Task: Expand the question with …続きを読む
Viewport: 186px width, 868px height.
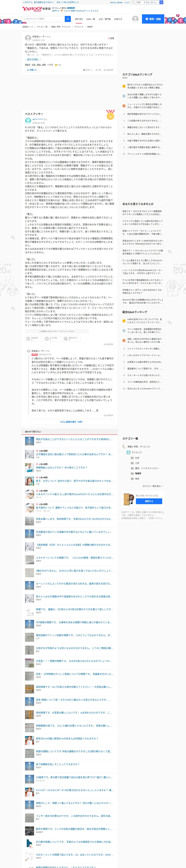Action: [33, 59]
